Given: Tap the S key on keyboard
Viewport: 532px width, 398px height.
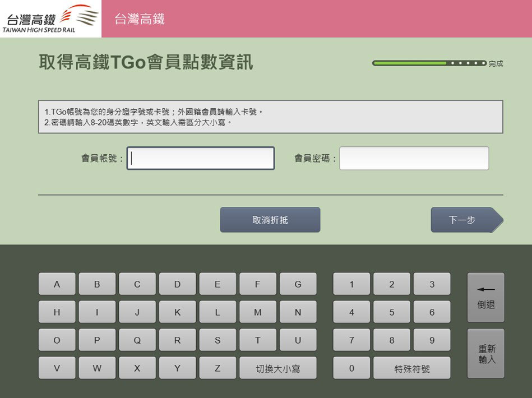Looking at the screenshot, I should pos(218,340).
